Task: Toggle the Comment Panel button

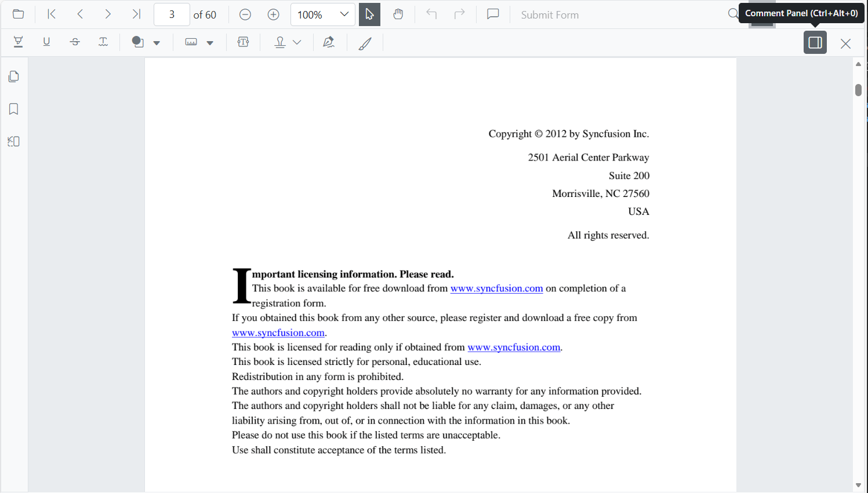Action: 815,42
